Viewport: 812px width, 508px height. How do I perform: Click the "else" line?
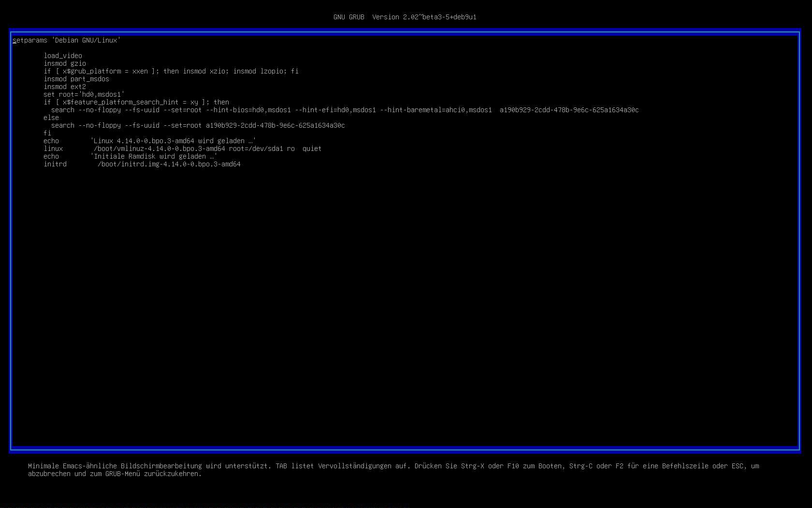tap(51, 118)
